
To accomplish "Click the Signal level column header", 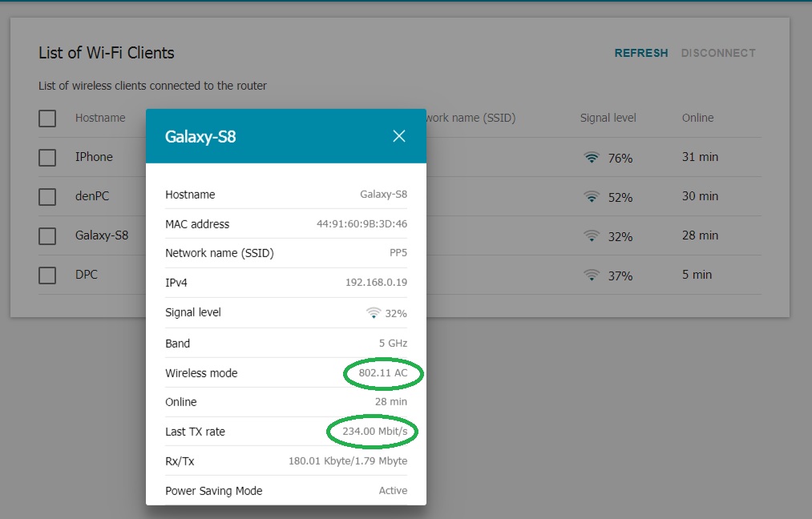I will click(x=608, y=118).
